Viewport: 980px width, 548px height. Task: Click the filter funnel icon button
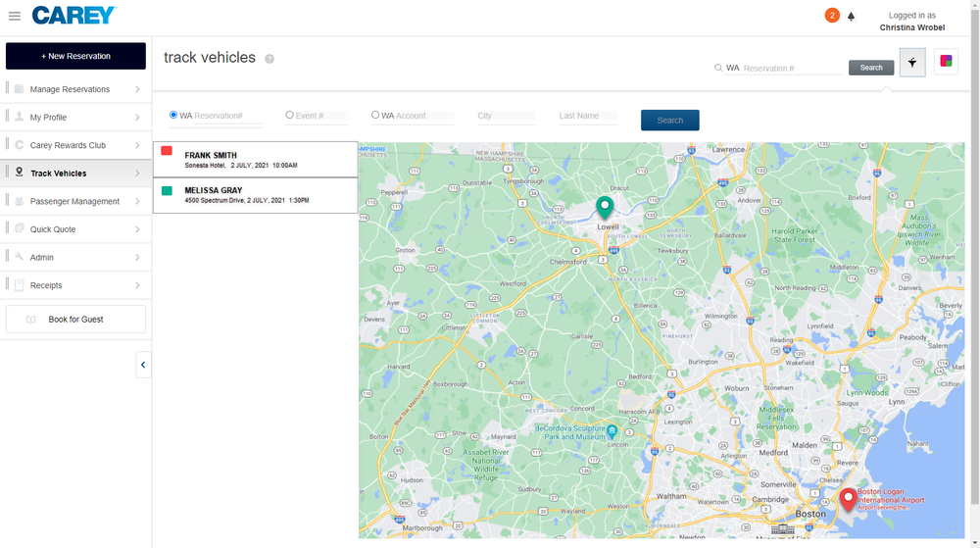click(x=912, y=62)
